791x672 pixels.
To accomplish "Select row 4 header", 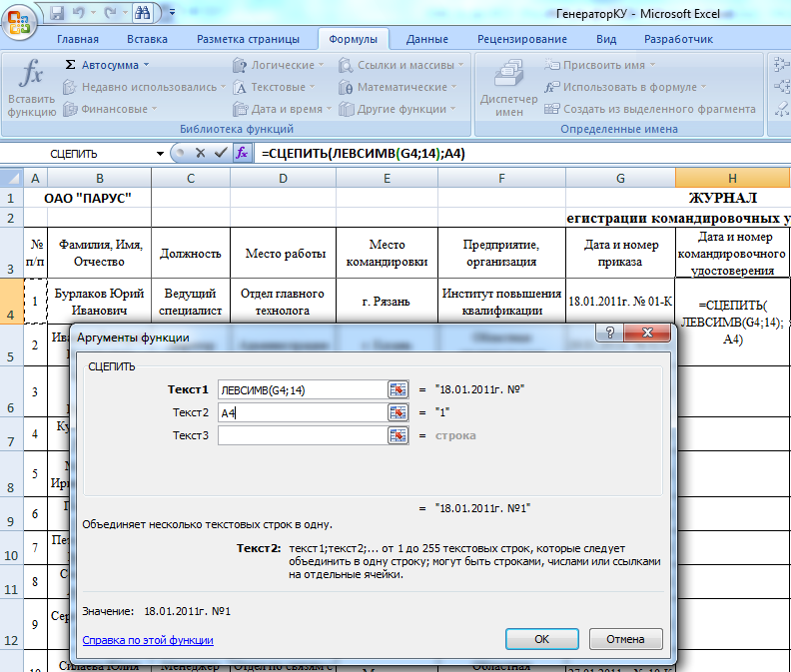I will click(x=11, y=301).
